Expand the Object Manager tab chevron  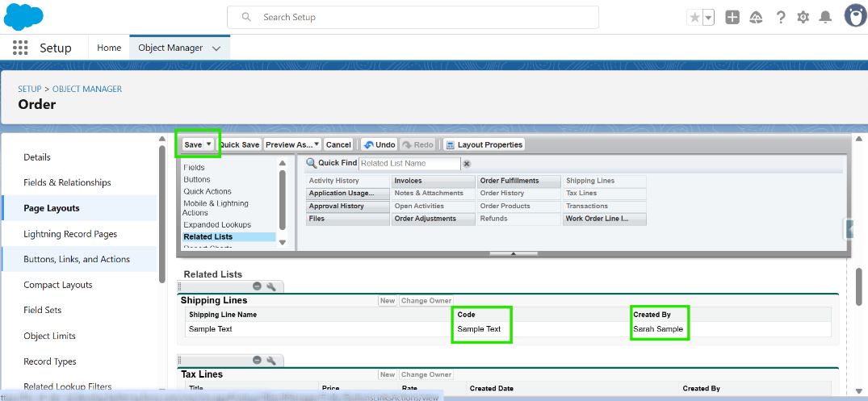pyautogui.click(x=216, y=48)
